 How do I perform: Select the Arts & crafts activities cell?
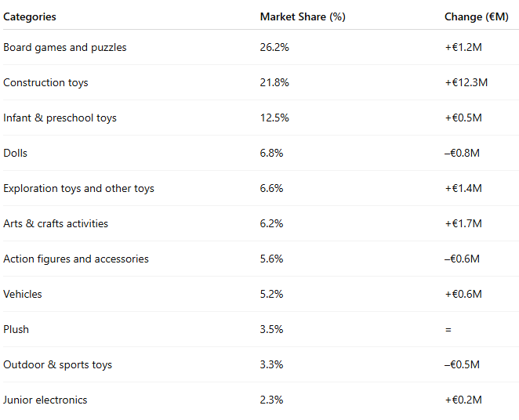pos(56,223)
